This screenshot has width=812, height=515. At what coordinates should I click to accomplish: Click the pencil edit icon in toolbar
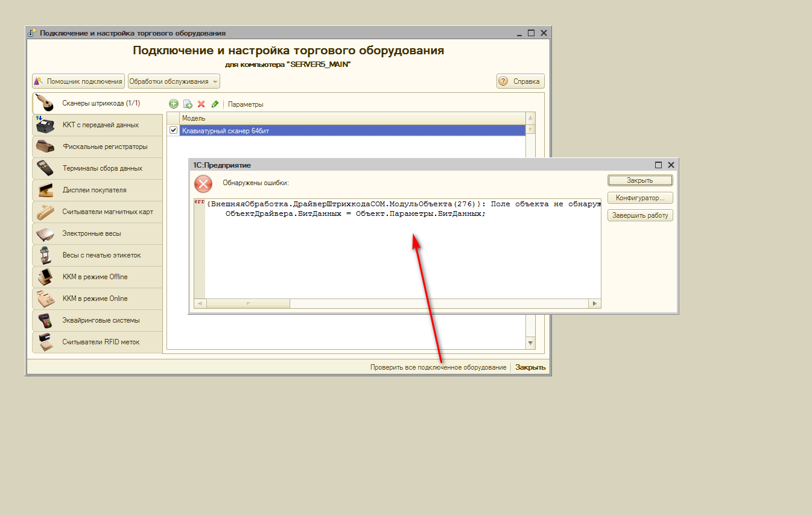pos(215,104)
